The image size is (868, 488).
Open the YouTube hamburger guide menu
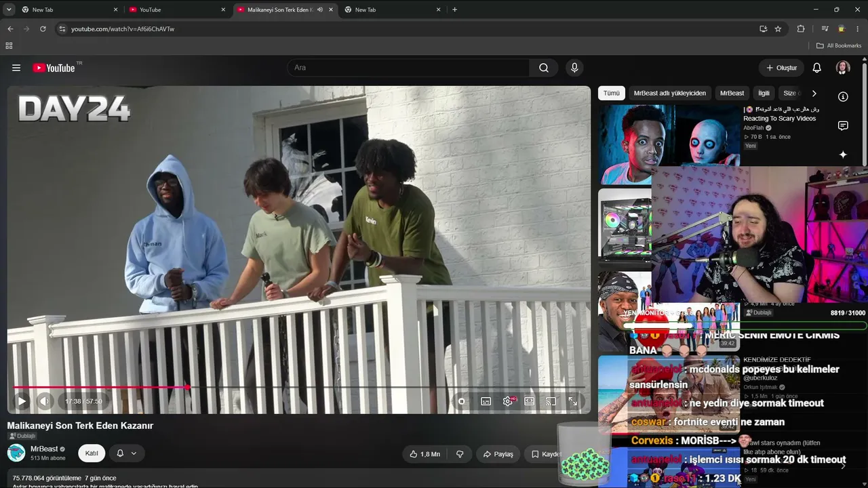pos(16,68)
